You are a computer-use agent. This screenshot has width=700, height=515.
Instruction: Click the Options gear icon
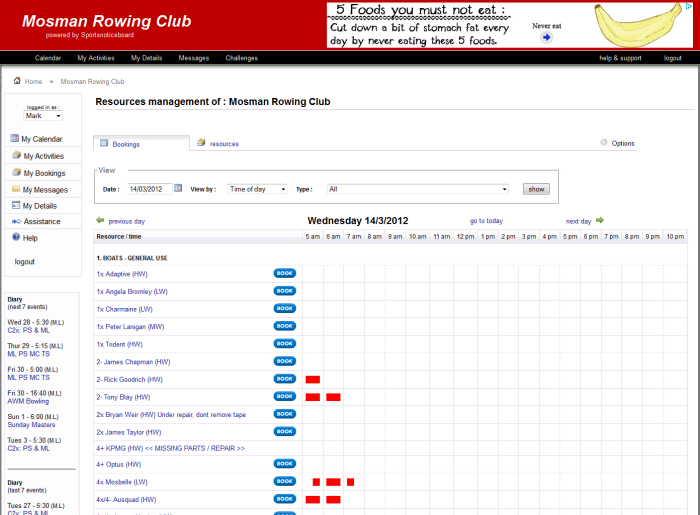(x=604, y=142)
